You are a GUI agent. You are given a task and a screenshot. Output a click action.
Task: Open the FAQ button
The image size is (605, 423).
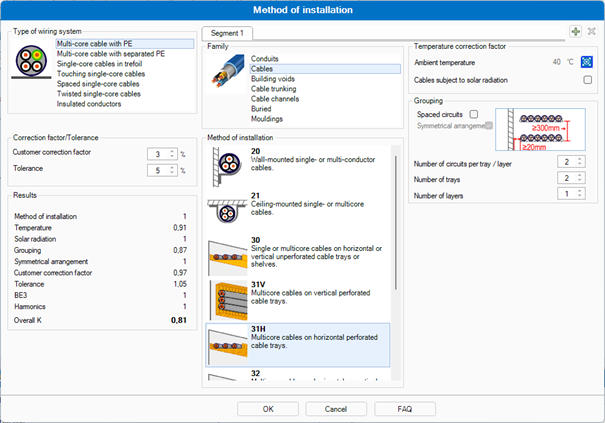click(x=404, y=408)
